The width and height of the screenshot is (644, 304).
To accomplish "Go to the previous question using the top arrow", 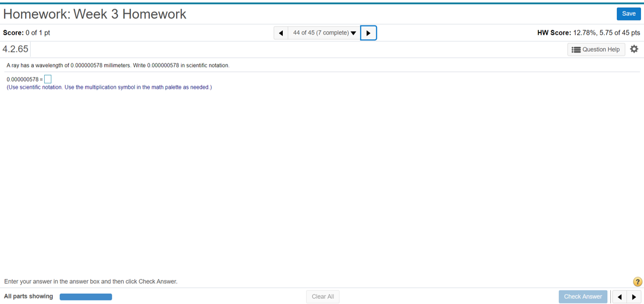I will (281, 33).
